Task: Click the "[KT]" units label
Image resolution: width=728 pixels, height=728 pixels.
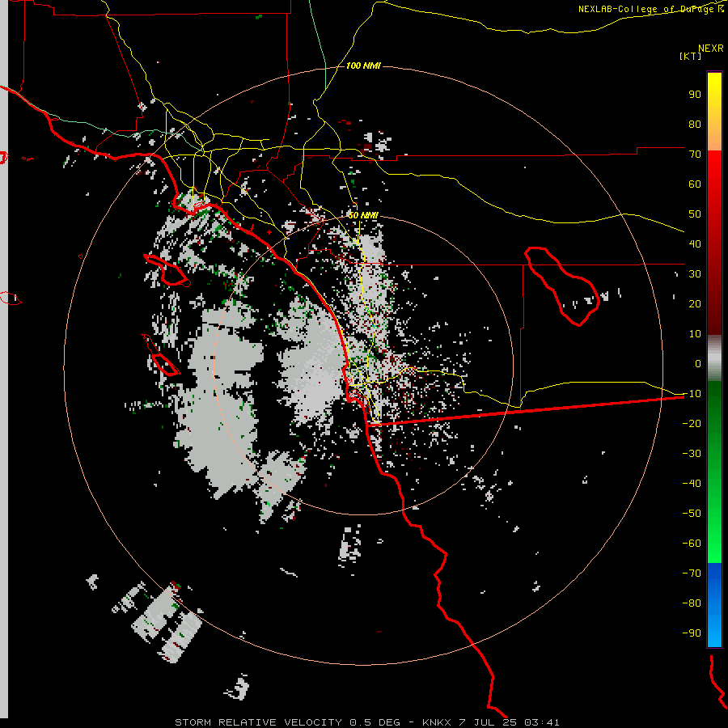Action: 690,56
